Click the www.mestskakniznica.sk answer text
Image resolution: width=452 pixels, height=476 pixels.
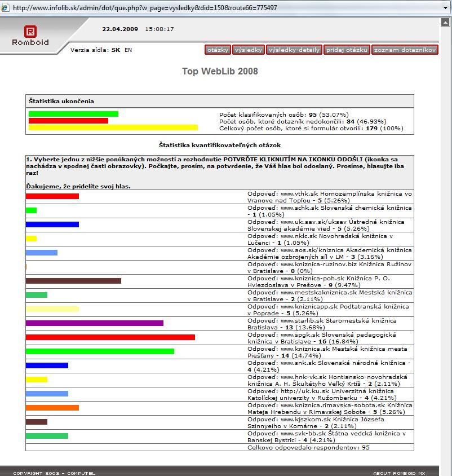330,296
